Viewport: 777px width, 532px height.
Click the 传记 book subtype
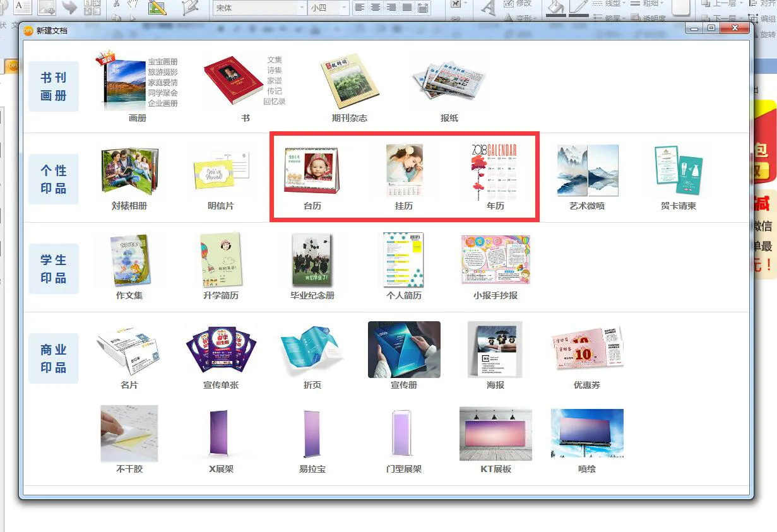(x=275, y=91)
